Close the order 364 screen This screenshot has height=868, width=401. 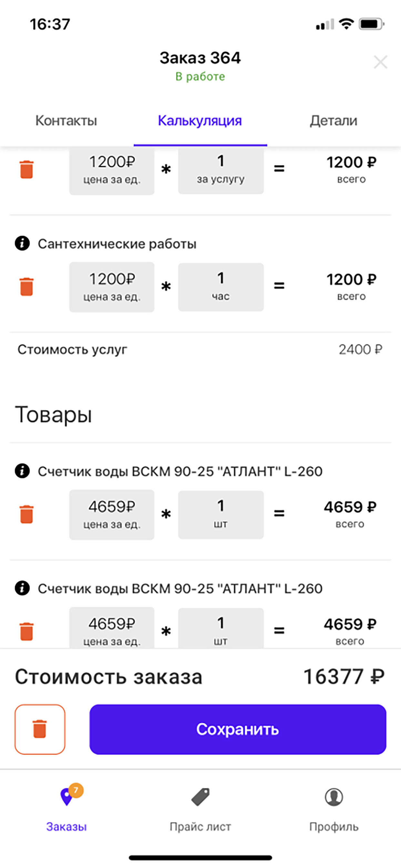pyautogui.click(x=380, y=62)
